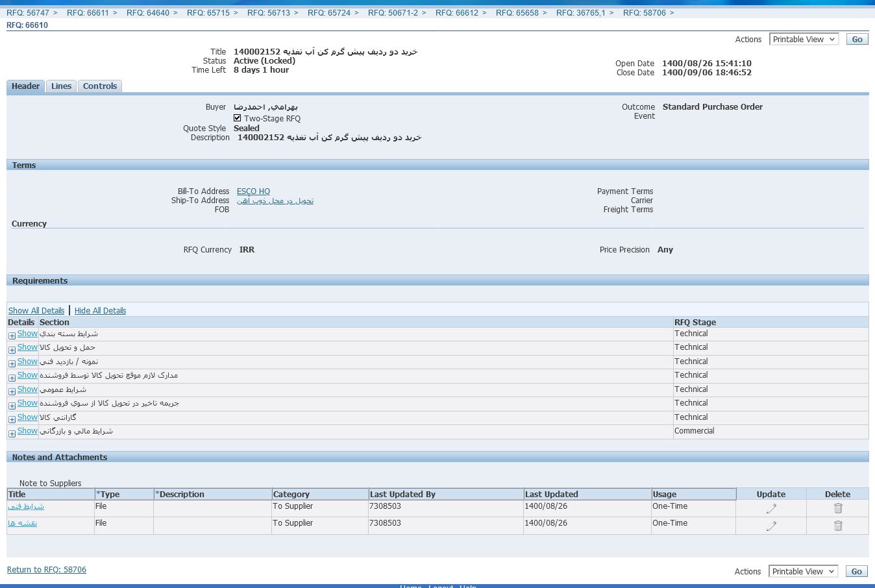Click the Sealed quote style value

[x=247, y=129]
